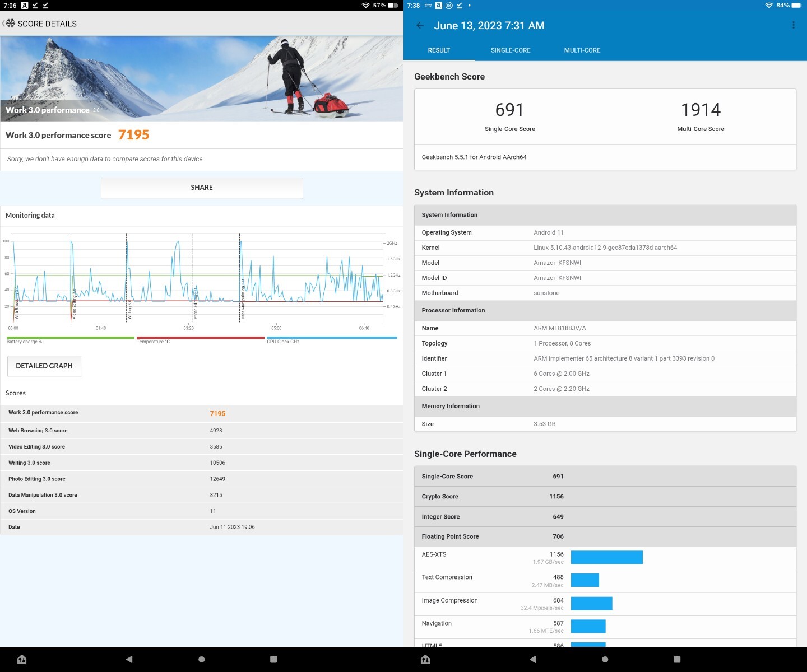Tap the June 13, 2023 7:31 AM title
Image resolution: width=807 pixels, height=672 pixels.
click(x=489, y=25)
